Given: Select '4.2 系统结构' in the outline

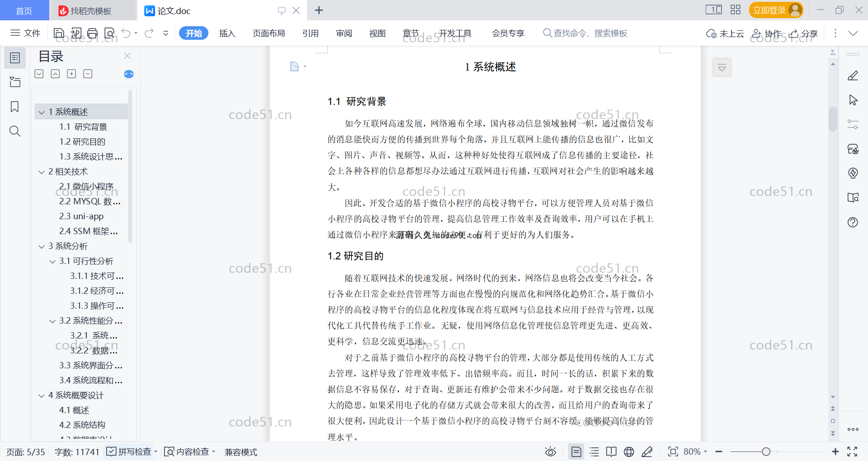Looking at the screenshot, I should (x=82, y=425).
